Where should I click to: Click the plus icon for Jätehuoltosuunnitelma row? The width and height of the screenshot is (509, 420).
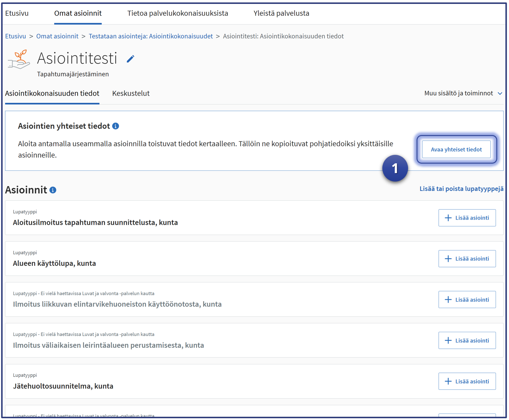point(448,382)
